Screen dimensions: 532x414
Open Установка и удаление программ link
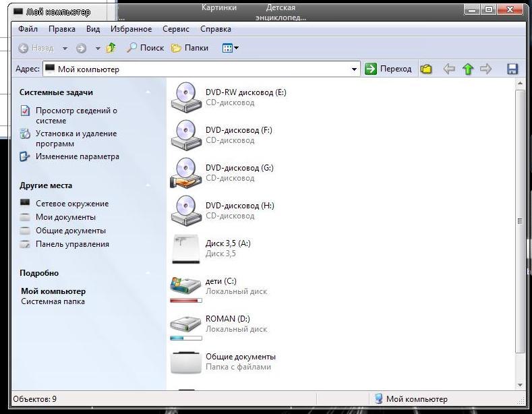[76, 138]
